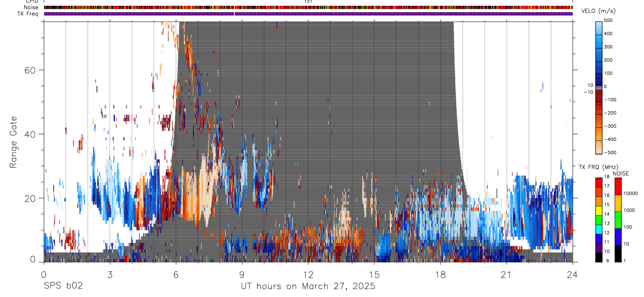Image resolution: width=644 pixels, height=297 pixels.
Task: Click the multicolored noise strip above the plot
Action: [308, 7]
